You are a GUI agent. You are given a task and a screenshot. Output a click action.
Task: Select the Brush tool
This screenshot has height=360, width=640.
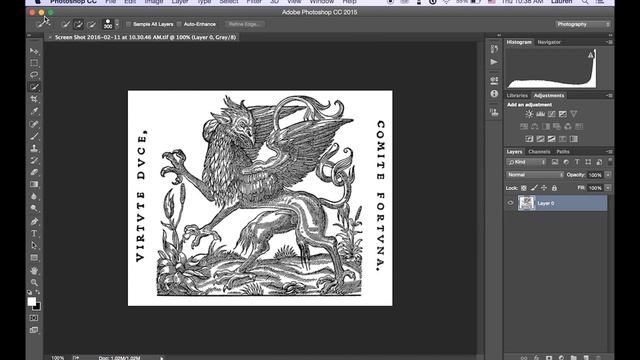(34, 136)
